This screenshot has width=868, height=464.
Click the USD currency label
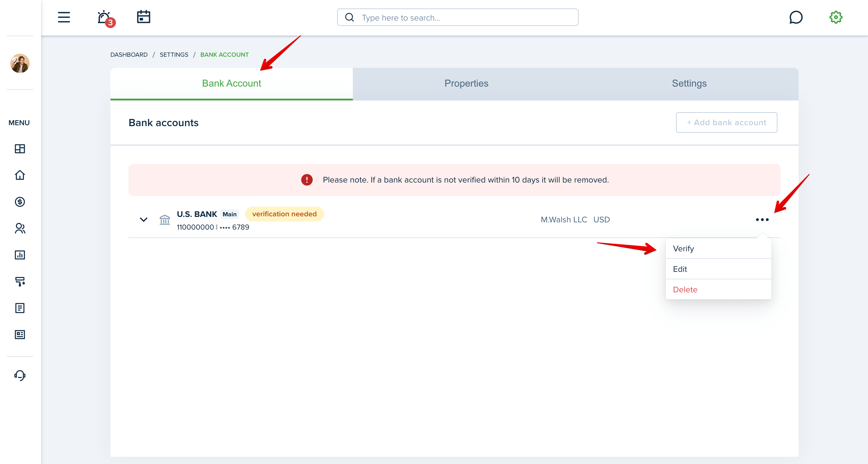tap(602, 220)
